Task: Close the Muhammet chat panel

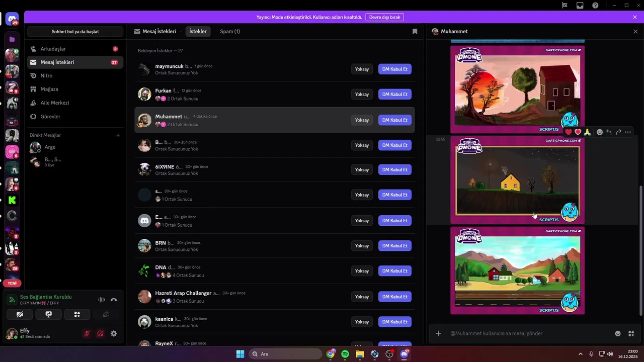Action: pos(635,31)
